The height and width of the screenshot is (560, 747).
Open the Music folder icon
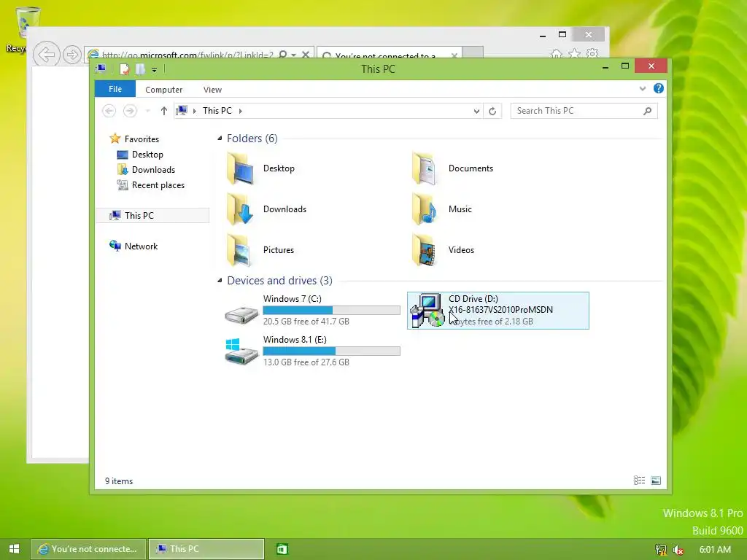(x=425, y=209)
